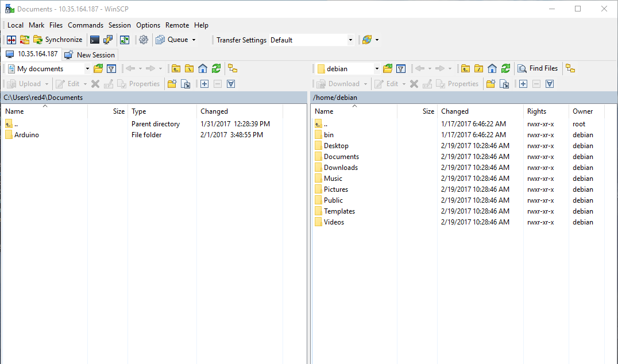Create new folder in remote panel

[x=490, y=84]
